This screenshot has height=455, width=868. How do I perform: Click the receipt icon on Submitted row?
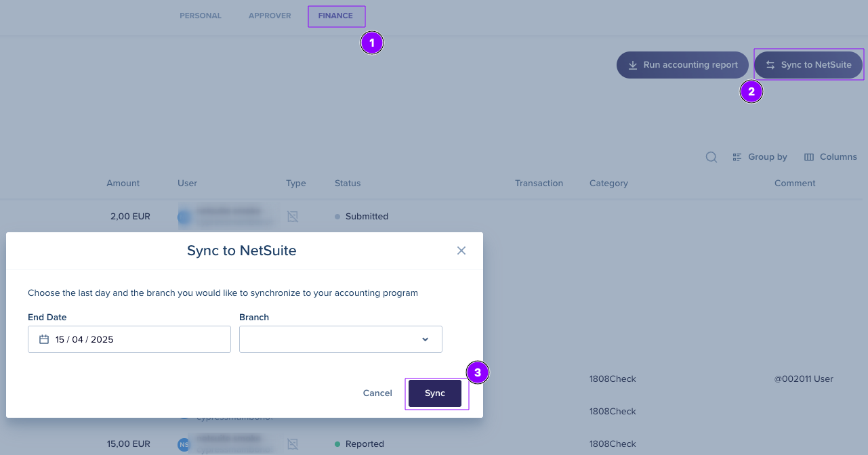point(293,217)
